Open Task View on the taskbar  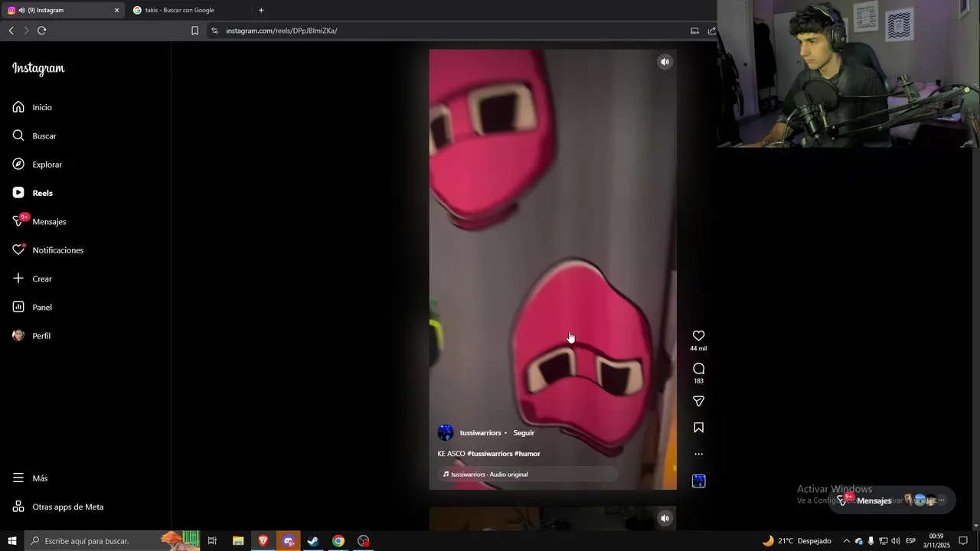tap(212, 541)
